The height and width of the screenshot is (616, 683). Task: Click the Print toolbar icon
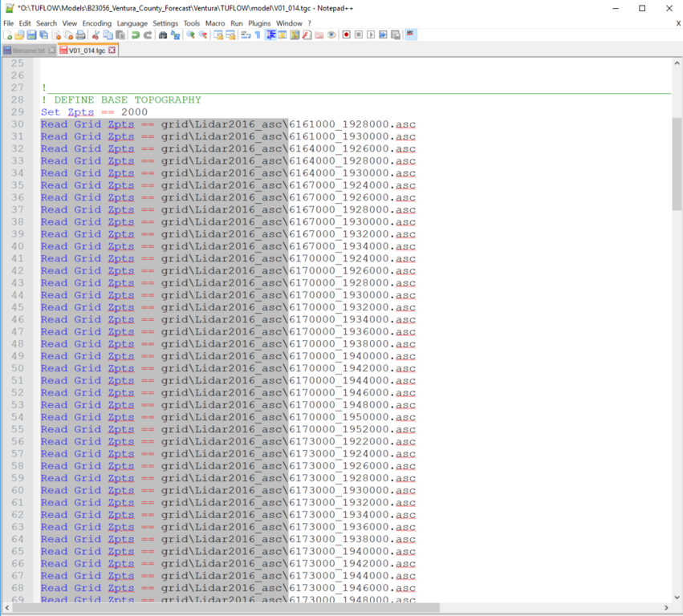coord(80,35)
